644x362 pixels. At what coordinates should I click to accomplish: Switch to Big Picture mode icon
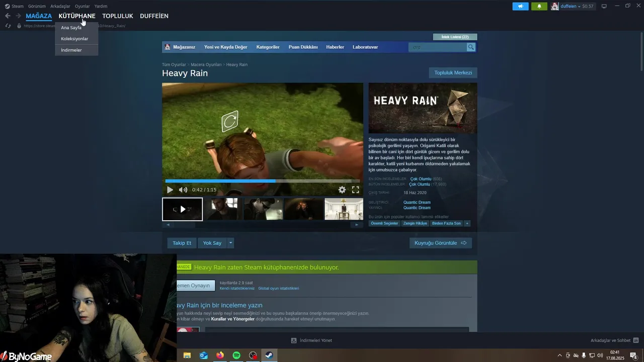(604, 6)
